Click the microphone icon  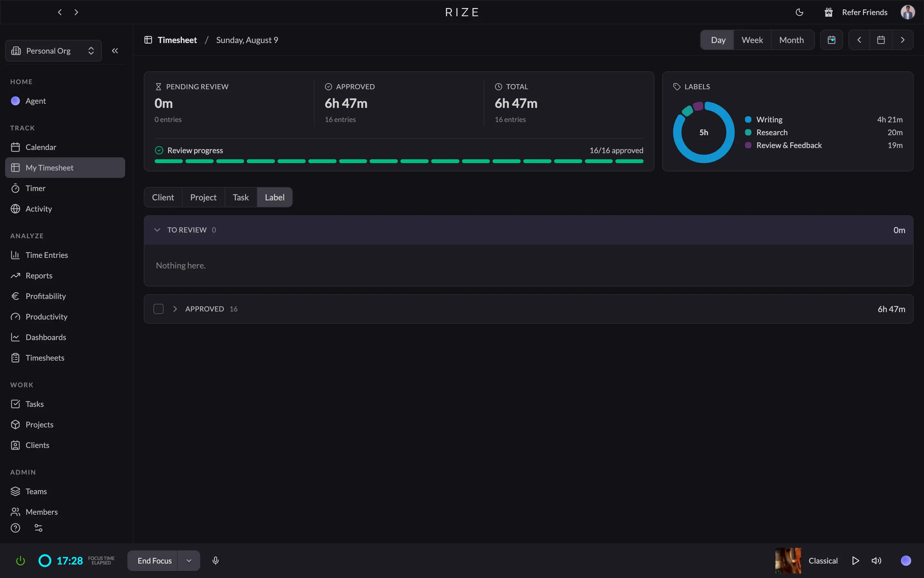click(216, 561)
